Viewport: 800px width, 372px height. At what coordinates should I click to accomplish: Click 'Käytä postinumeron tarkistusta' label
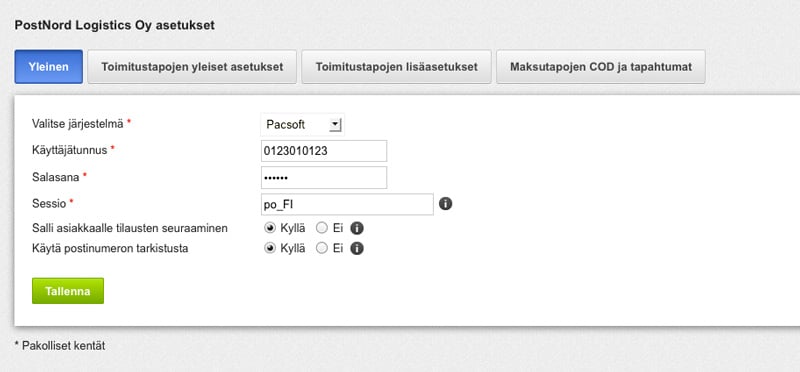click(110, 249)
